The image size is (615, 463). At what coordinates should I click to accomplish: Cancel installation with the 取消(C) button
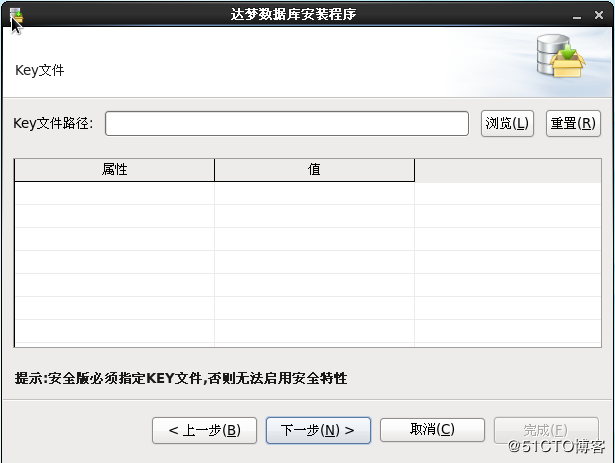432,430
